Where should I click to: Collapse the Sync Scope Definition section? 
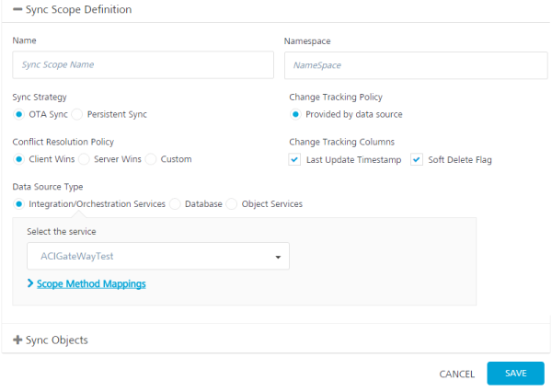[x=17, y=10]
